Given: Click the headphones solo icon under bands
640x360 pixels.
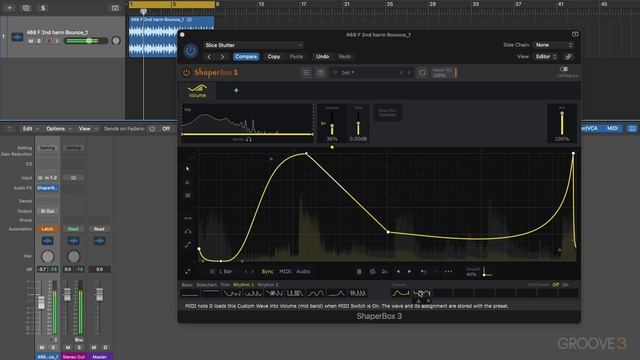Looking at the screenshot, I should point(249,139).
